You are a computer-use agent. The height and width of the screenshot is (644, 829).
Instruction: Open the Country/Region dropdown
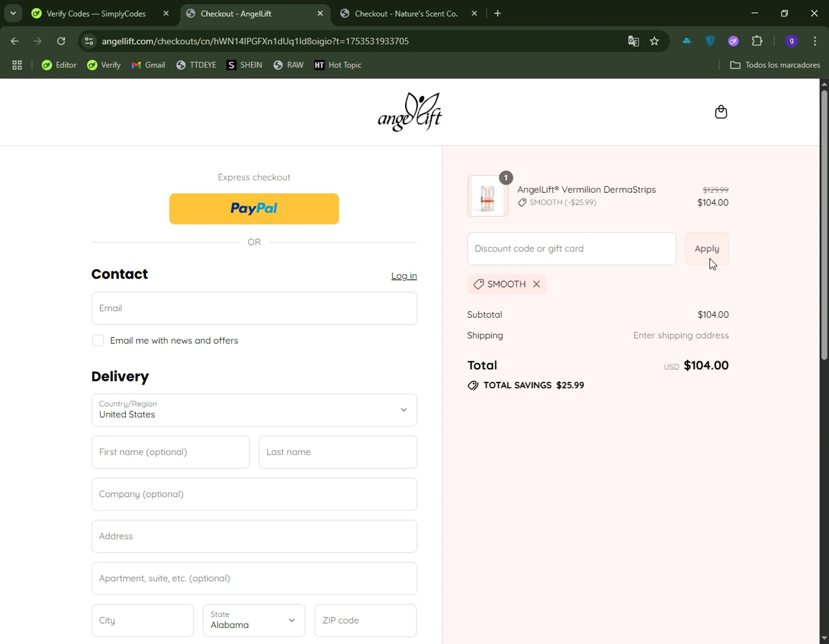(x=254, y=410)
